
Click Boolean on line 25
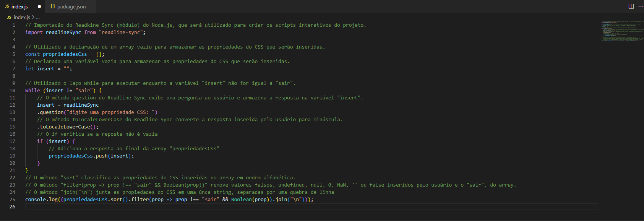[x=241, y=200]
